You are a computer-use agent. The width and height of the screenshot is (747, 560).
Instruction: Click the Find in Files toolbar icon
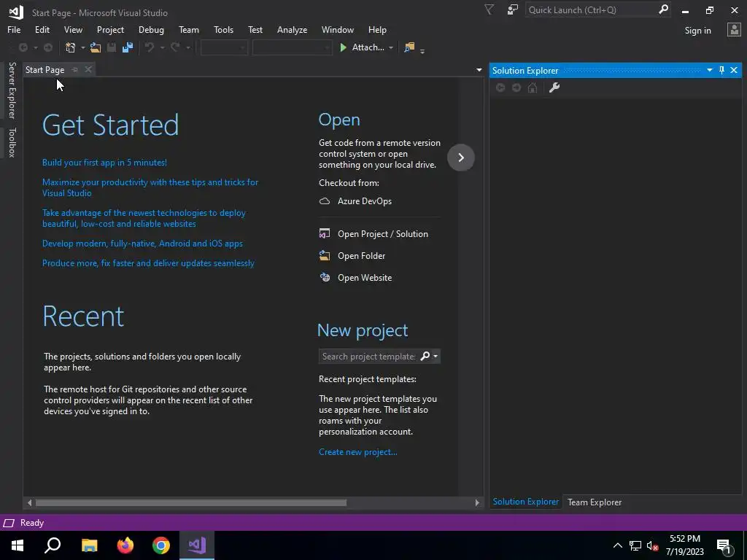point(409,47)
